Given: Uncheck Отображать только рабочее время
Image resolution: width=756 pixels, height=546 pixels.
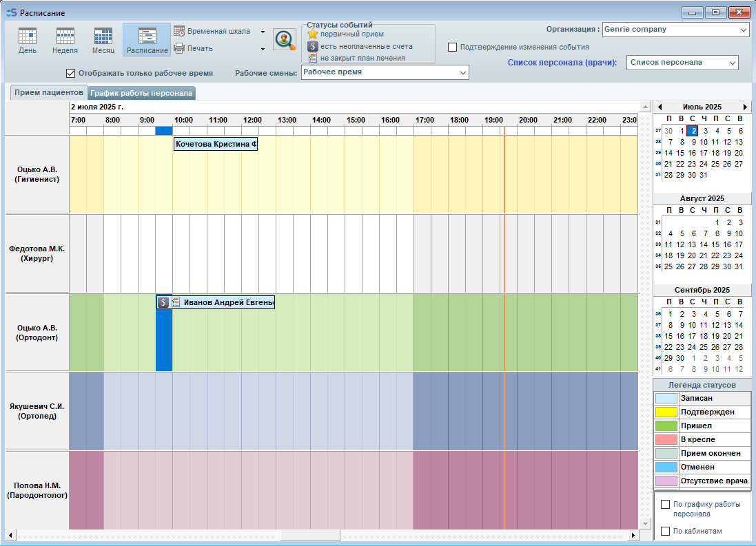Looking at the screenshot, I should click(x=70, y=73).
